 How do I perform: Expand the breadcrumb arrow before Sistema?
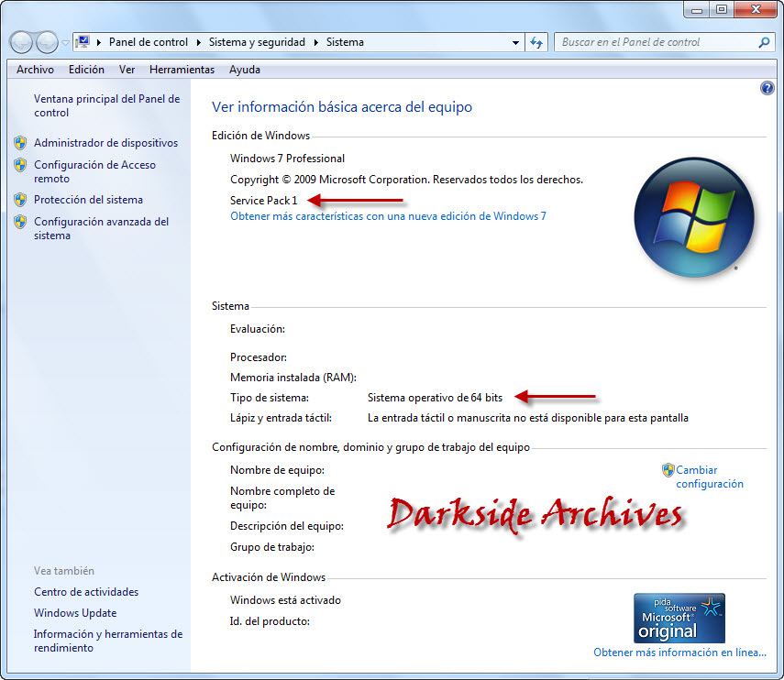tap(316, 42)
